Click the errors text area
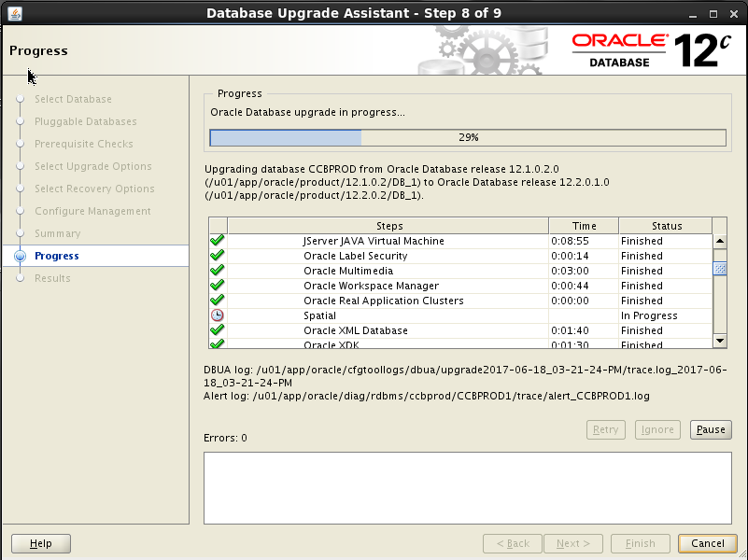 coord(468,488)
